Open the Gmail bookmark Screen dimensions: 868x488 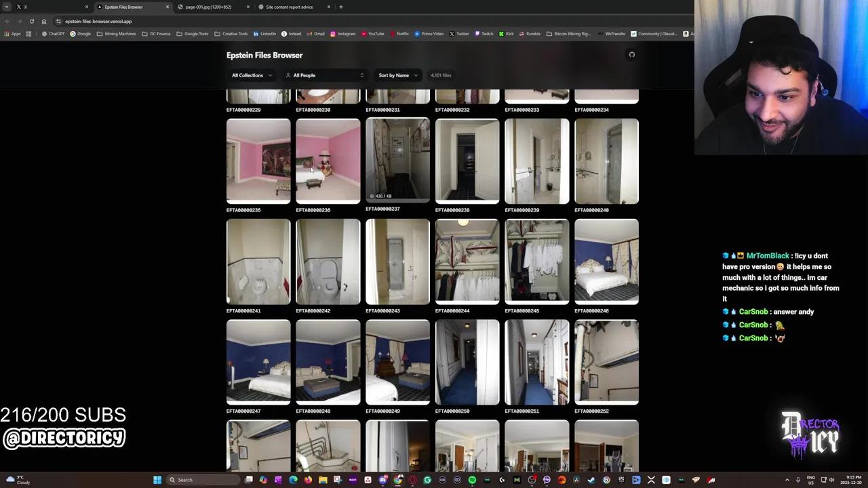point(315,34)
